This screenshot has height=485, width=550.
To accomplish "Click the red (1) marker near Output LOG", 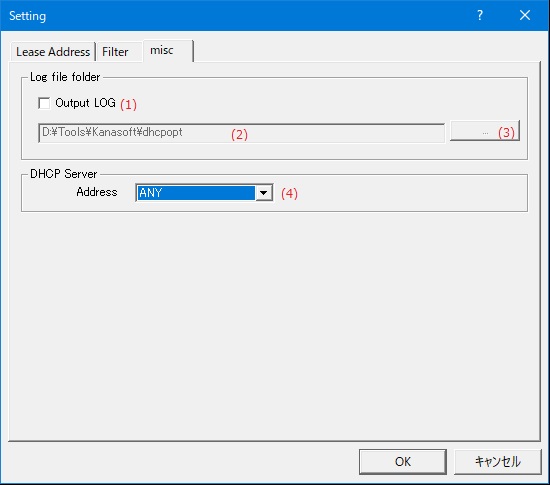I will pyautogui.click(x=128, y=104).
